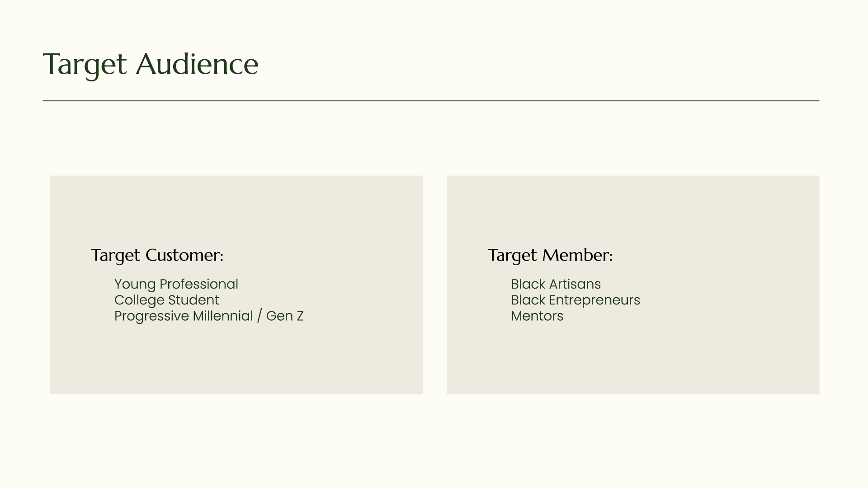Click the Black Artisans line
868x489 pixels.
tap(556, 284)
